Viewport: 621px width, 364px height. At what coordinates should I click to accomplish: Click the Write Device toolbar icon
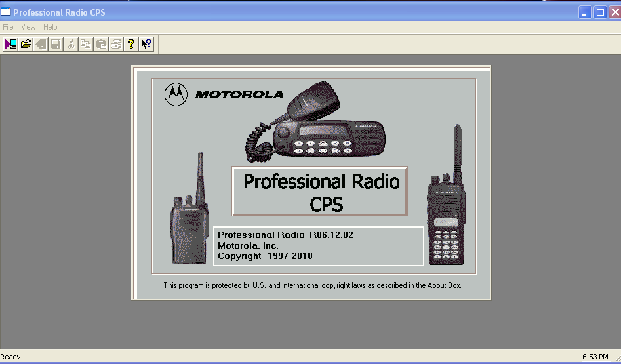[x=41, y=44]
